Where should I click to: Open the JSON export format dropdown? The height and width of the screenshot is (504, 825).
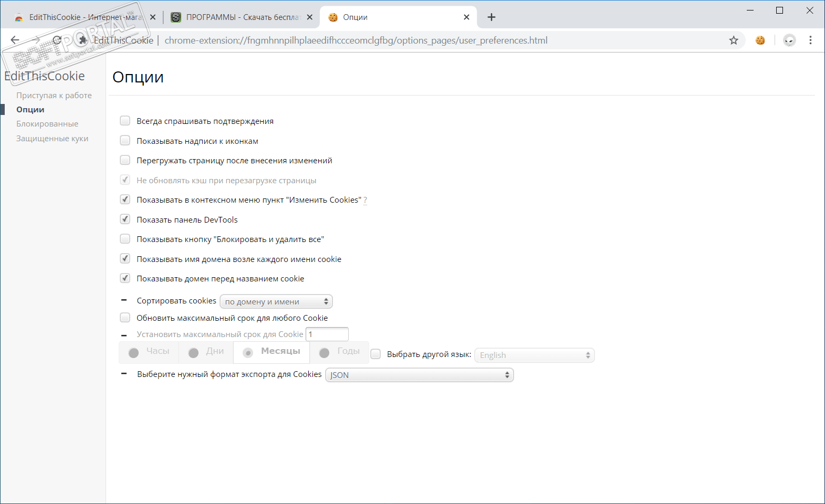coord(420,375)
